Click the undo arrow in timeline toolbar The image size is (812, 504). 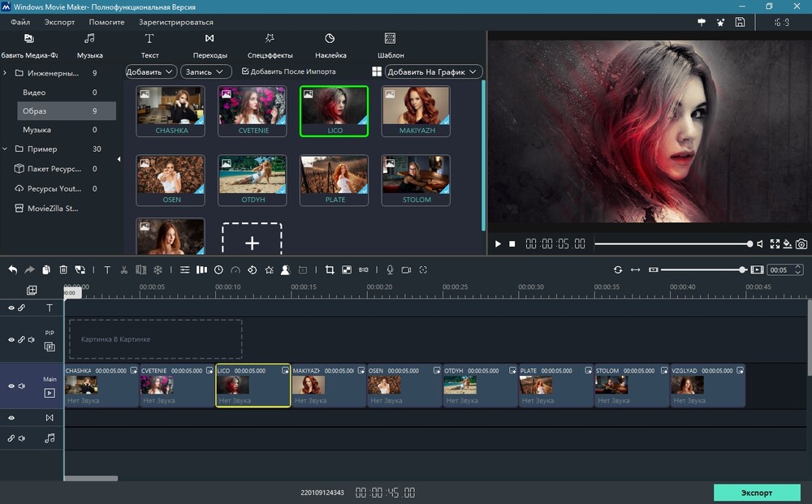click(13, 269)
